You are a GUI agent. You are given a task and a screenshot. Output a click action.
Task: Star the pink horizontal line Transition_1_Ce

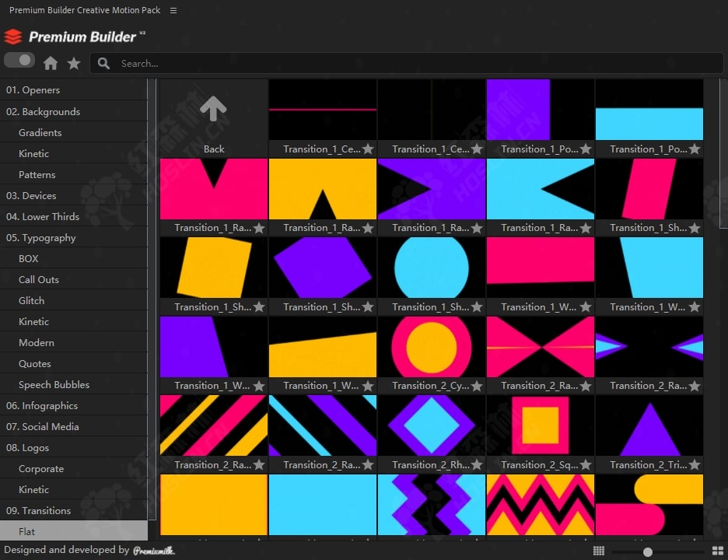point(368,149)
